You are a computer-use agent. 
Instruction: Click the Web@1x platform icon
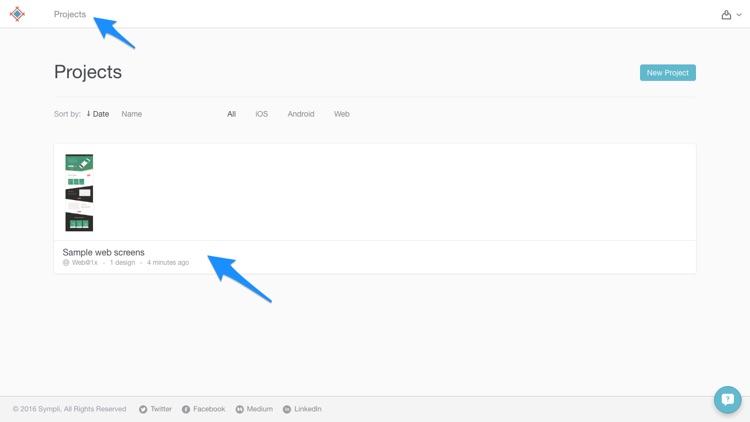click(66, 263)
